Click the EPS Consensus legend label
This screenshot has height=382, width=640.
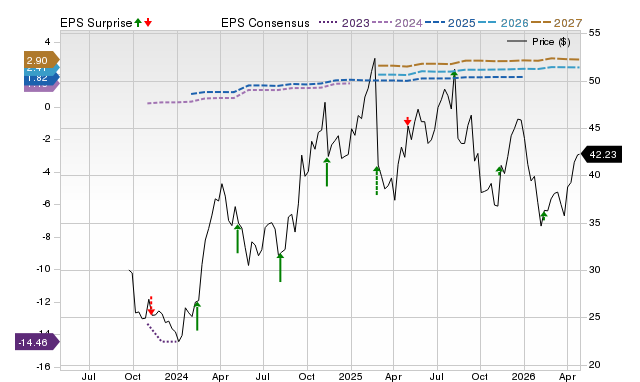click(265, 23)
